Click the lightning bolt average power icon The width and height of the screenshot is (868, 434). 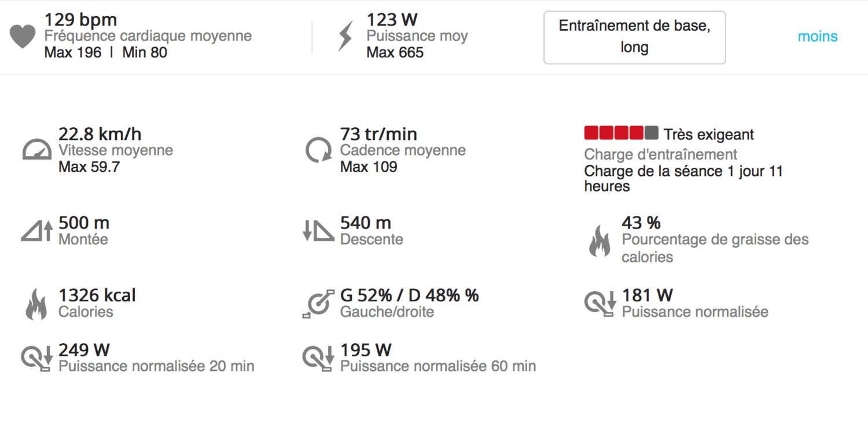click(x=345, y=38)
